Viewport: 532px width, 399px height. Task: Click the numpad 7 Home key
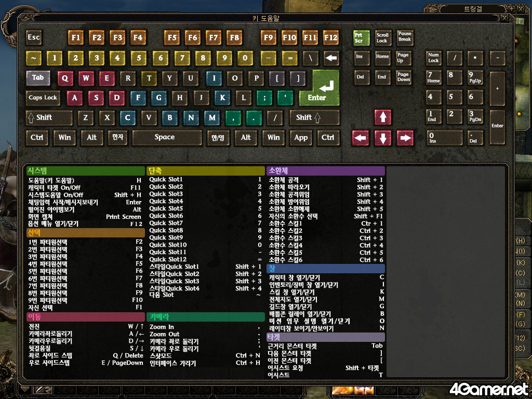(434, 78)
